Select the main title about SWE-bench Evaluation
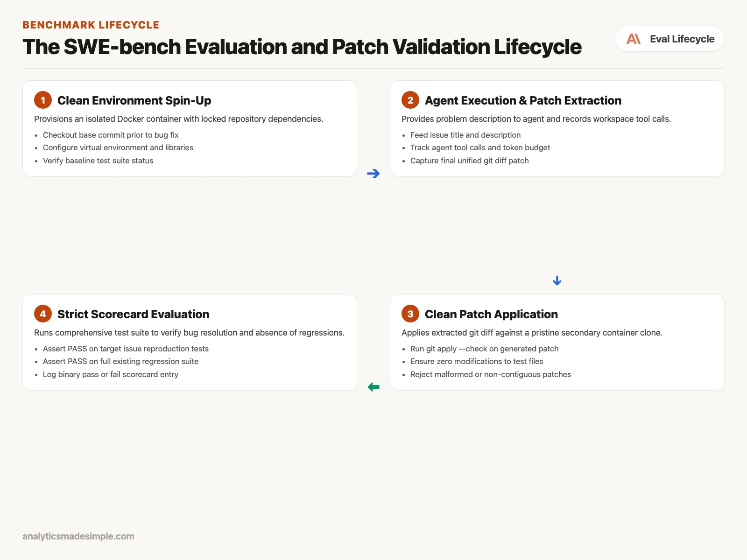747x560 pixels. pos(302,47)
